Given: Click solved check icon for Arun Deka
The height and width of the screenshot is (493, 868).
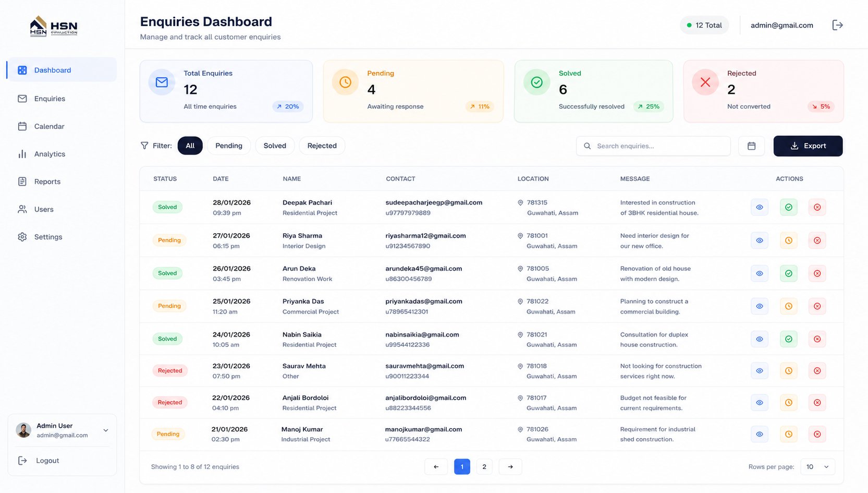Looking at the screenshot, I should [x=789, y=273].
